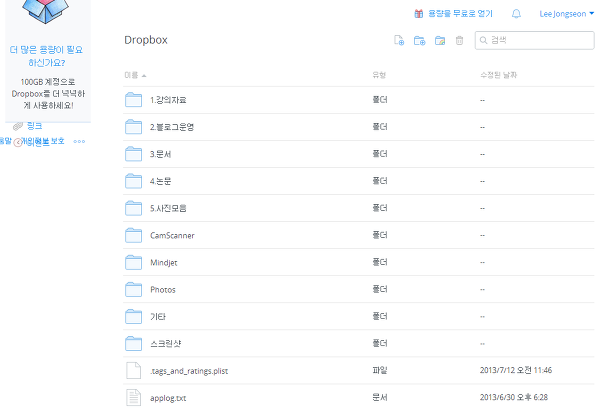The image size is (605, 409).
Task: Click 더 많은 용량이 필요하신가요? link
Action: pyautogui.click(x=46, y=56)
